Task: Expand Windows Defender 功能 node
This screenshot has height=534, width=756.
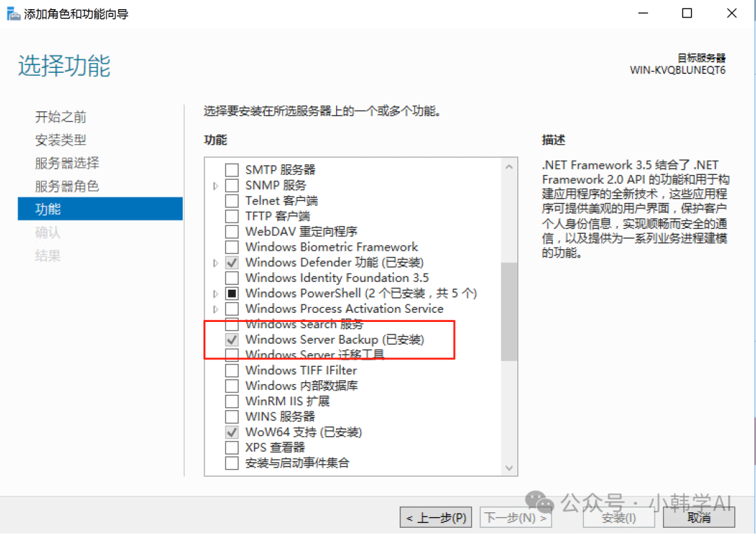Action: 216,262
